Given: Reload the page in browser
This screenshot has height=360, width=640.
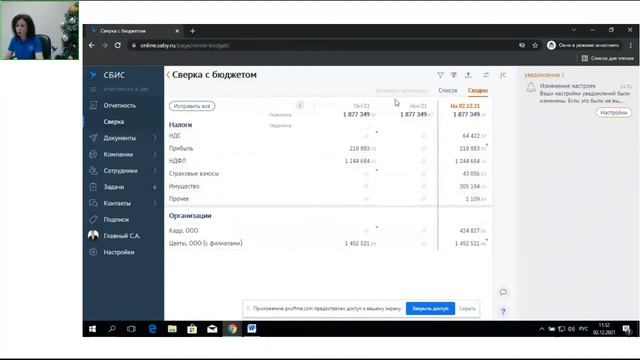Looking at the screenshot, I should point(118,45).
